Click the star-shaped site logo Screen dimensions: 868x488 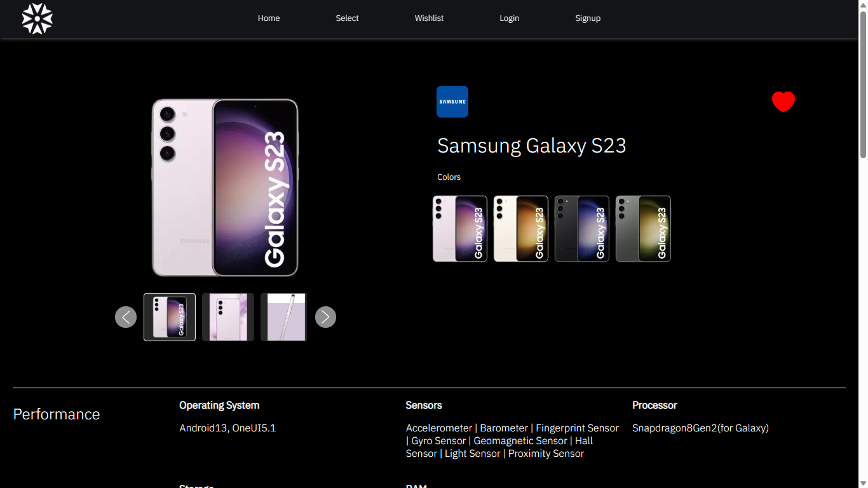(x=37, y=18)
